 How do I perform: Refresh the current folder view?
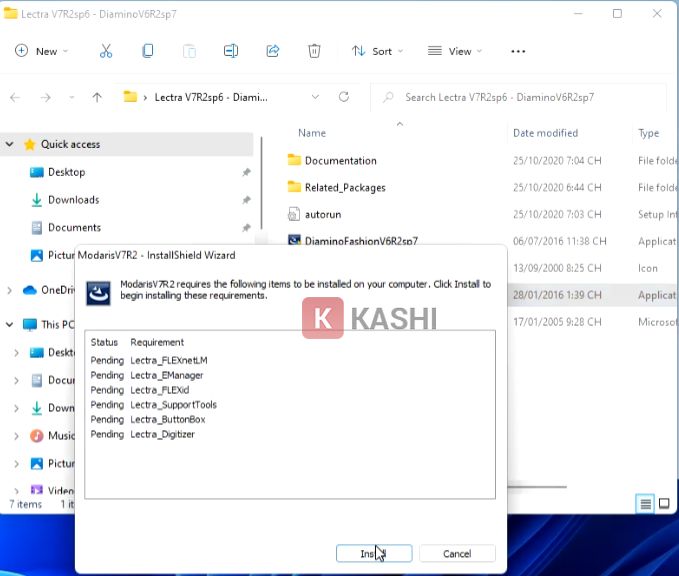[344, 97]
